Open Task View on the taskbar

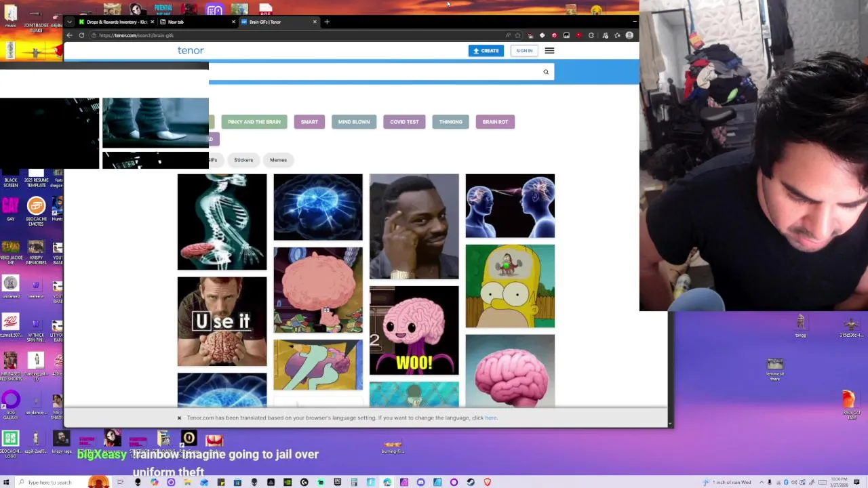pos(120,482)
